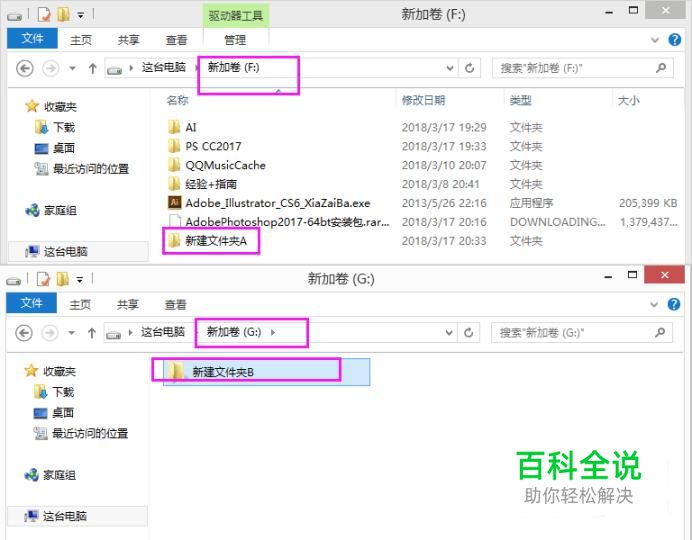
Task: Open 桌面 in F: window sidebar
Action: [x=54, y=148]
